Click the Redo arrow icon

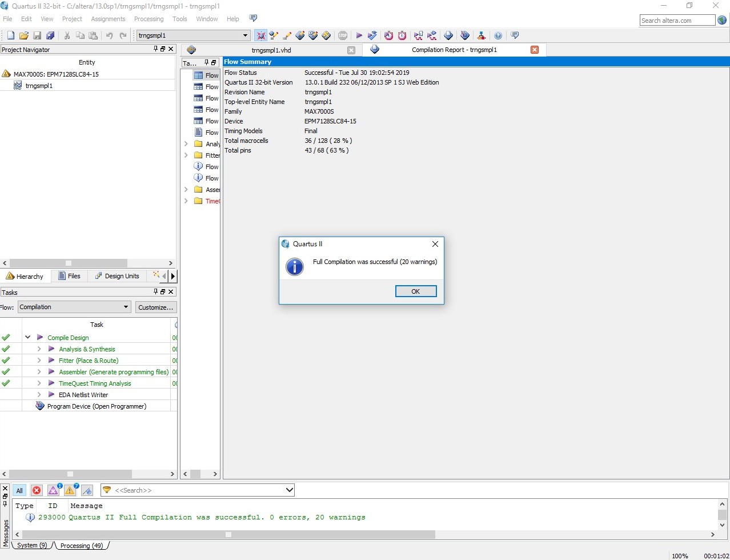coord(123,35)
